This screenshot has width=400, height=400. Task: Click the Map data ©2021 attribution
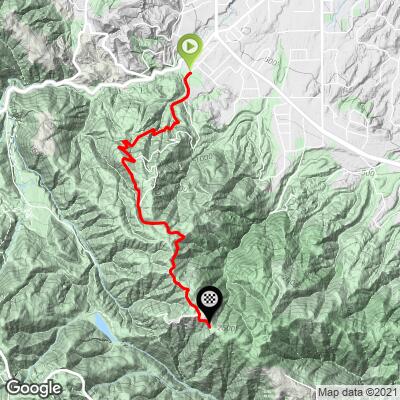click(x=357, y=391)
